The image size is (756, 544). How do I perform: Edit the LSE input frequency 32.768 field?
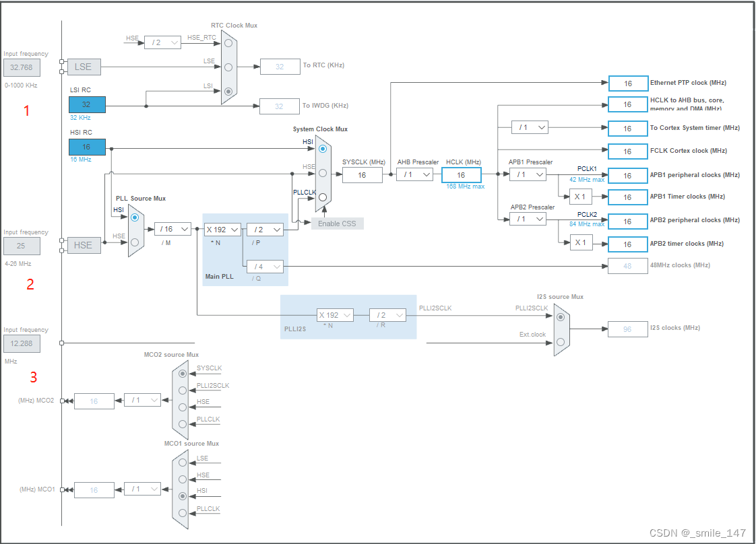tap(22, 67)
